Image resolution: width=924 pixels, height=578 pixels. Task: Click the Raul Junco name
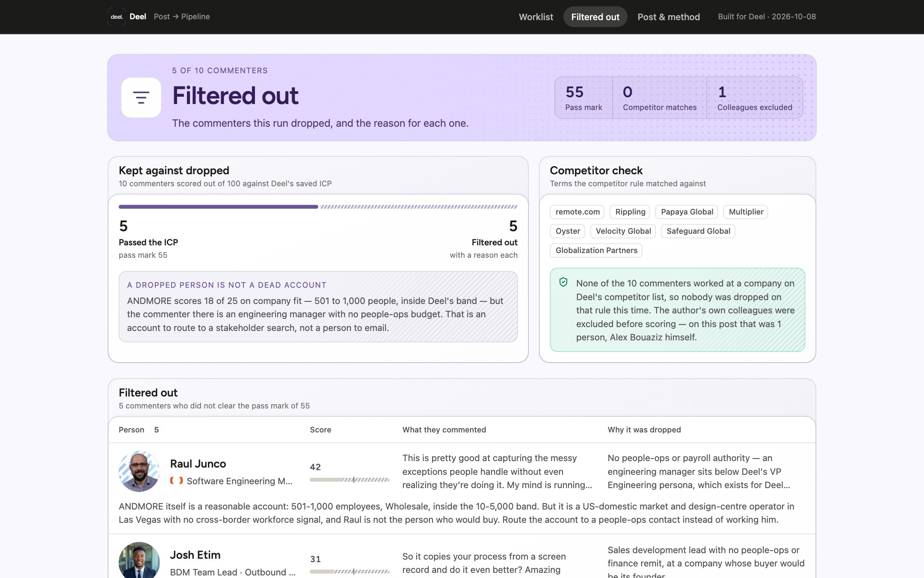(x=198, y=464)
